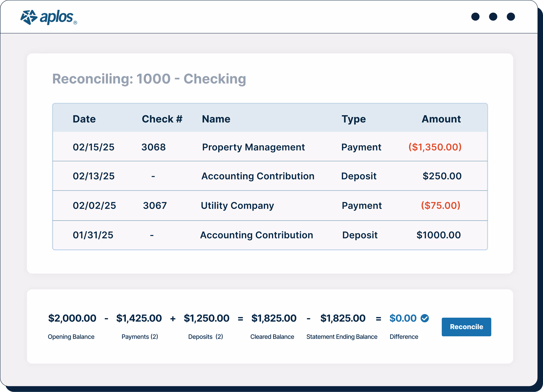Screen dimensions: 543x392
Task: Click the Amount column header
Action: [441, 119]
